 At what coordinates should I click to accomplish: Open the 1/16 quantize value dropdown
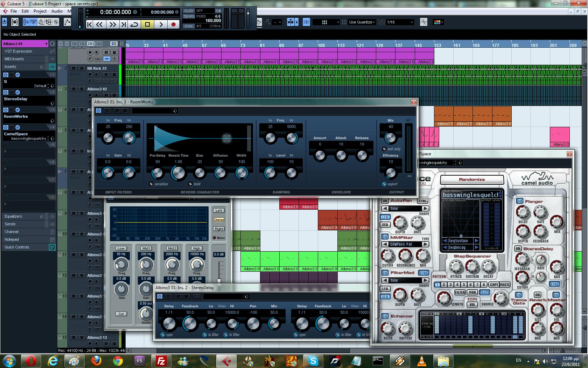pyautogui.click(x=400, y=22)
